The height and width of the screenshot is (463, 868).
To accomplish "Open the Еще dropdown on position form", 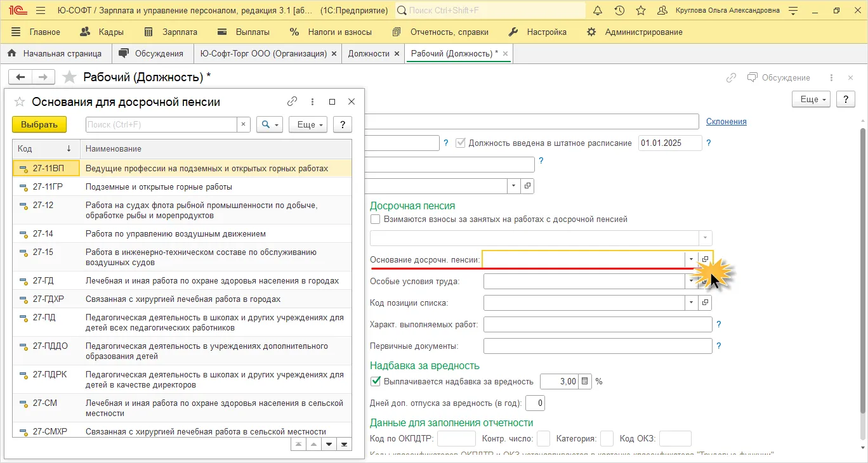I will (812, 100).
